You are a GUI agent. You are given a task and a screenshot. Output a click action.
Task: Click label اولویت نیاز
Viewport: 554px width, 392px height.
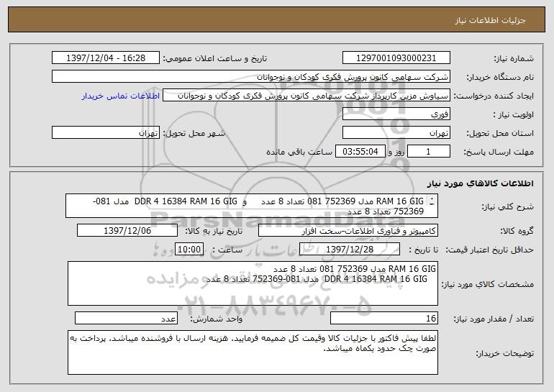click(514, 115)
